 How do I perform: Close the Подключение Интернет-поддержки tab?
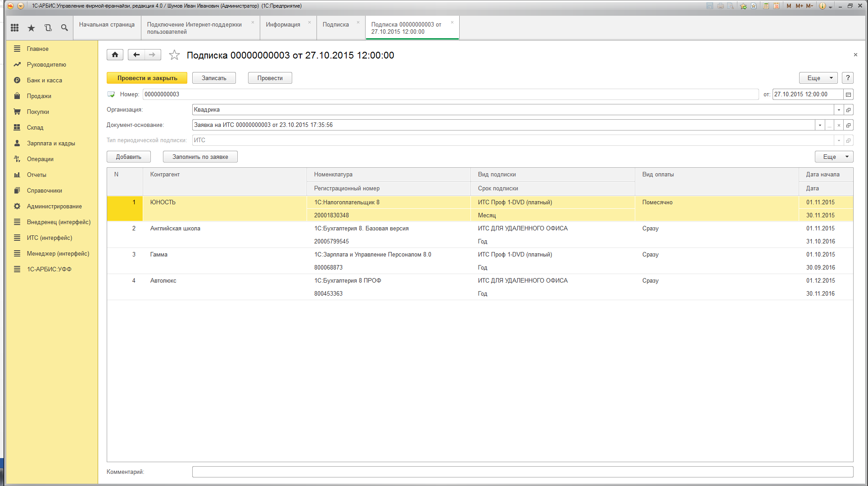pos(253,22)
